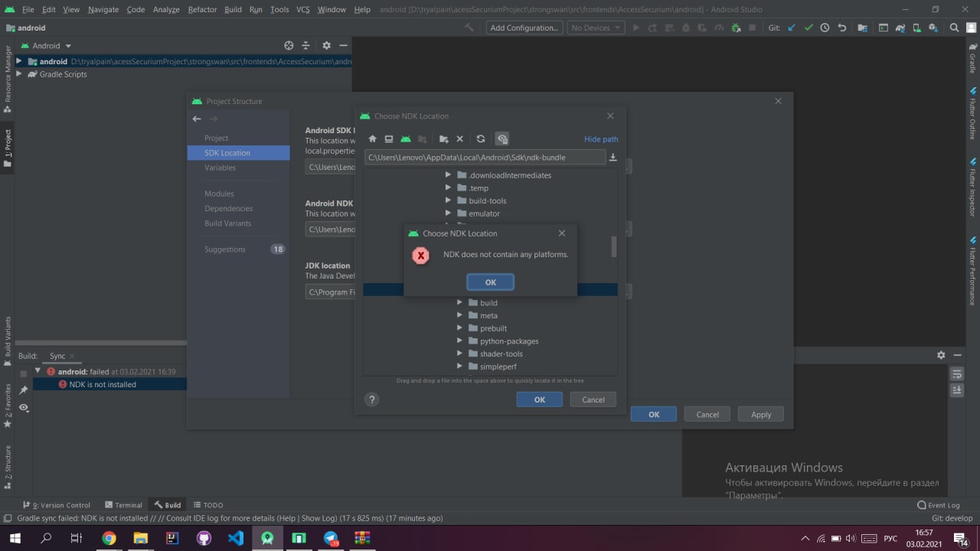This screenshot has height=551, width=980.
Task: Expand Gradle Scripts node
Action: click(x=19, y=74)
